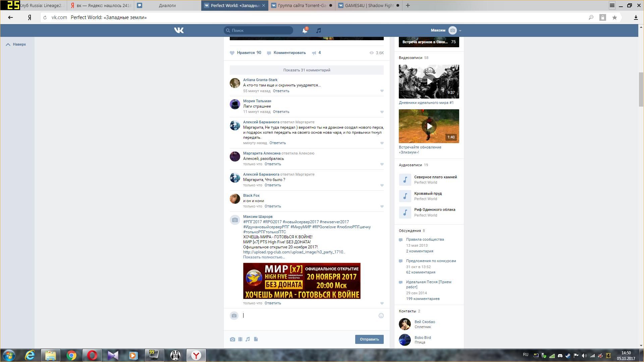The image size is (644, 362).
Task: Switch to GAMES4U Shadow Fight tab
Action: pyautogui.click(x=368, y=5)
